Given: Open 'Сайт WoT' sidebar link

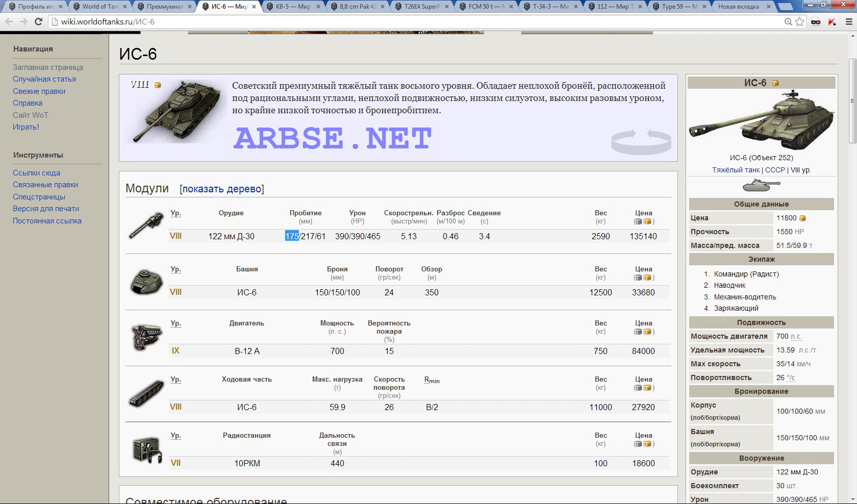Looking at the screenshot, I should click(x=31, y=115).
